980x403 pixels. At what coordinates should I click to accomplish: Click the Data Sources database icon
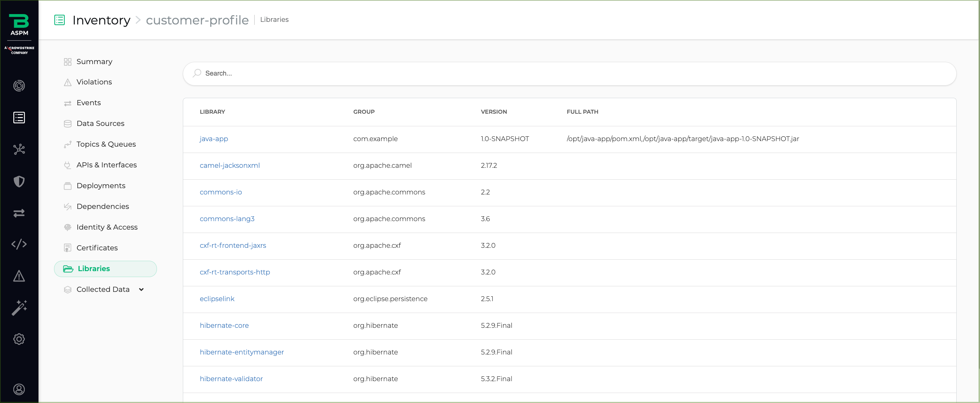[x=68, y=124]
